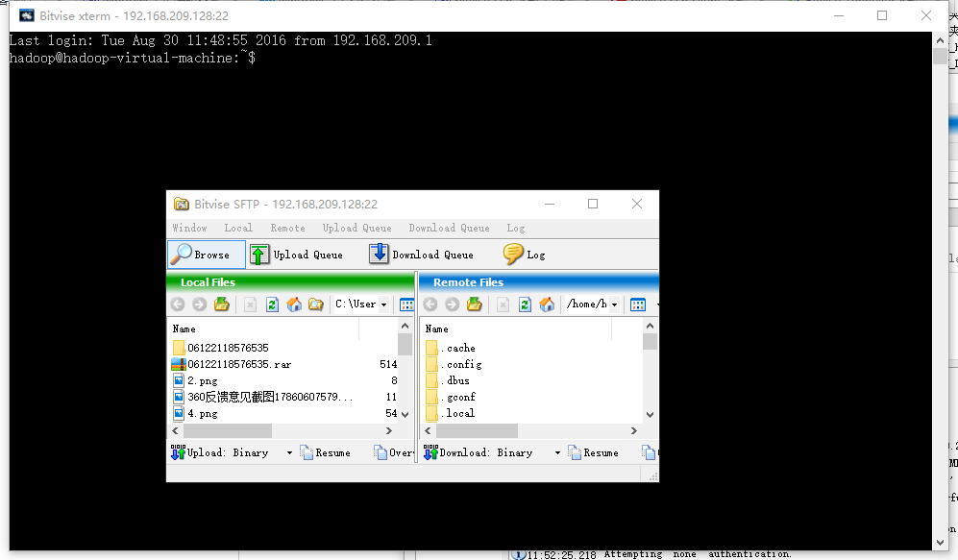Go up one folder in Remote Files

(x=474, y=304)
